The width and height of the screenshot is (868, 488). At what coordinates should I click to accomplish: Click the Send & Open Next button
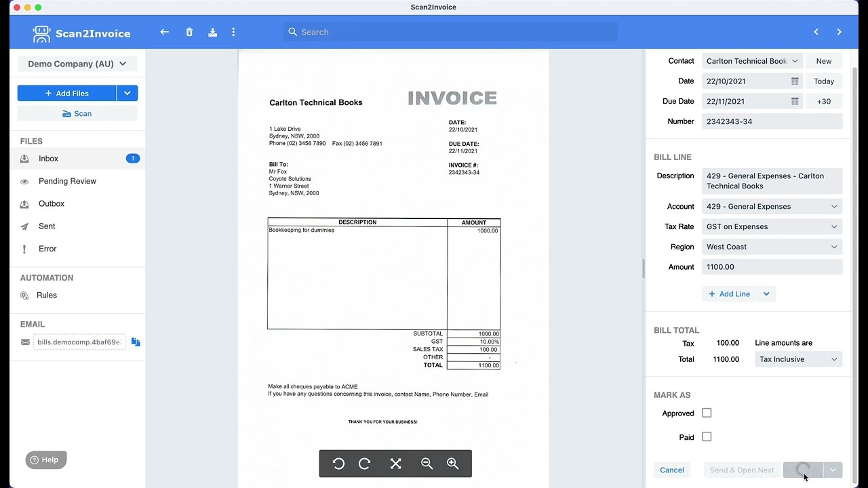click(x=742, y=470)
